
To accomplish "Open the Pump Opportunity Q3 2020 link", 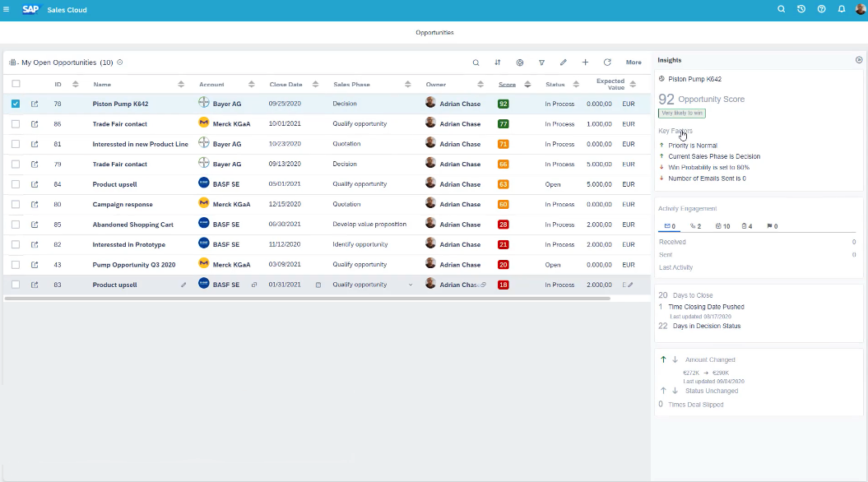I will coord(134,265).
